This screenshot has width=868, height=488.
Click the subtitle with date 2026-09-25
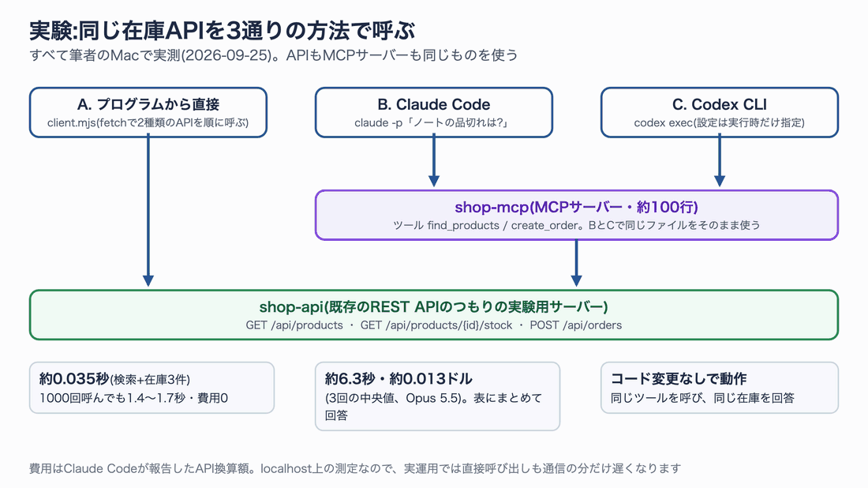pyautogui.click(x=274, y=55)
